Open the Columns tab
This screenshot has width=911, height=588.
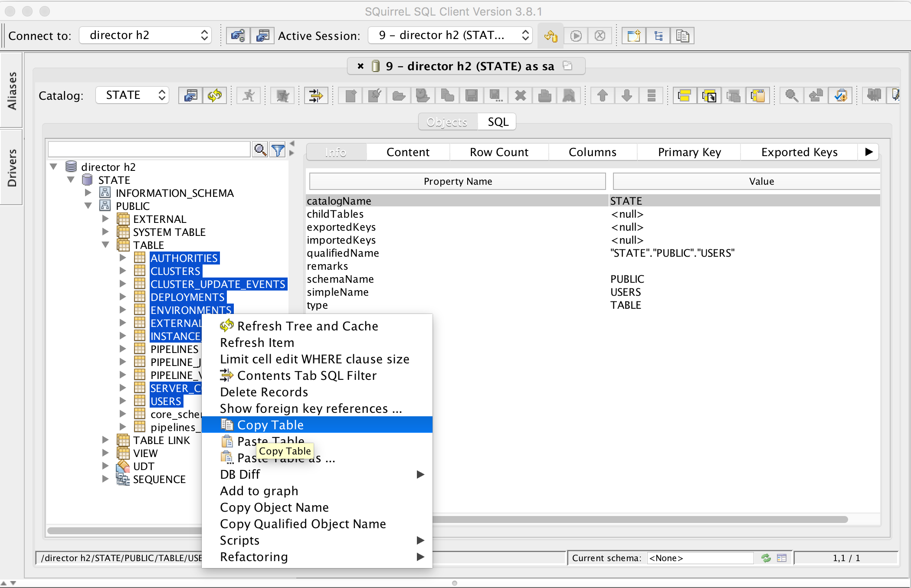coord(592,152)
